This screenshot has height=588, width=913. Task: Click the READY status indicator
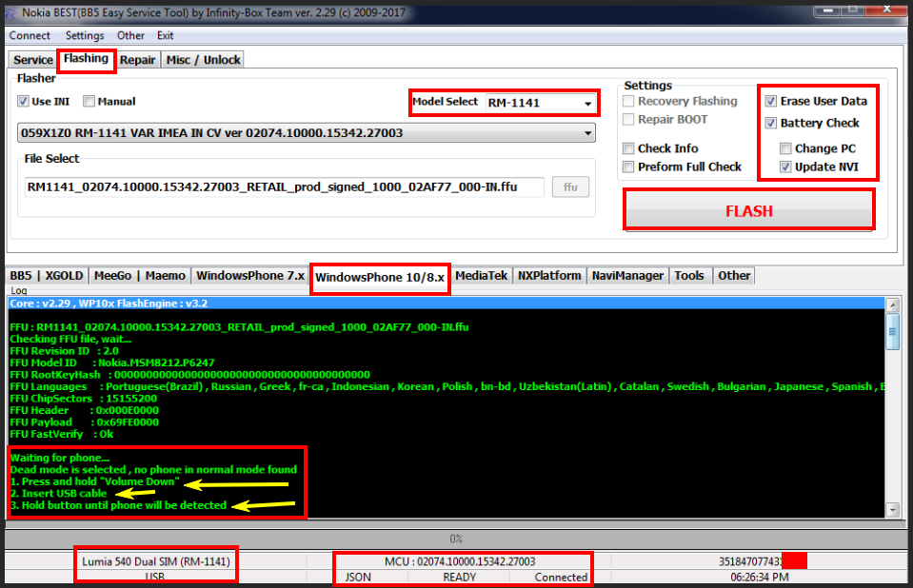click(x=460, y=577)
